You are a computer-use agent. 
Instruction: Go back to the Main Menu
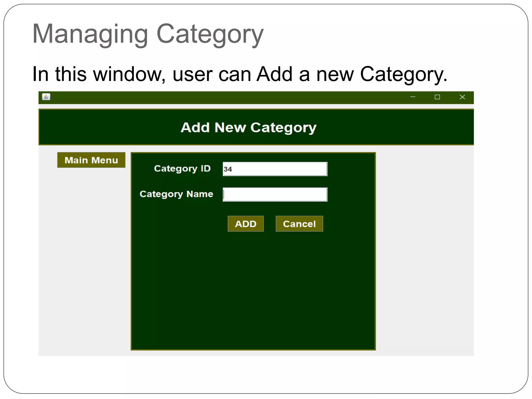[91, 160]
